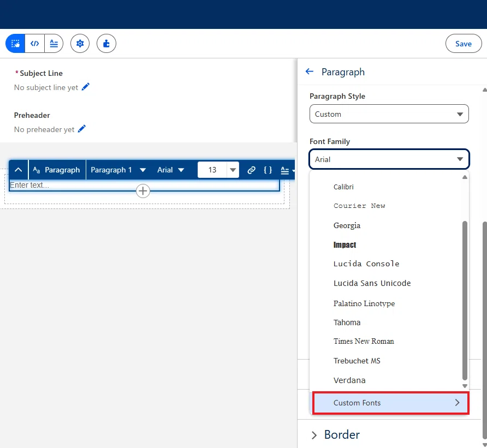The height and width of the screenshot is (448, 487).
Task: Open the HTML code view
Action: [x=34, y=44]
